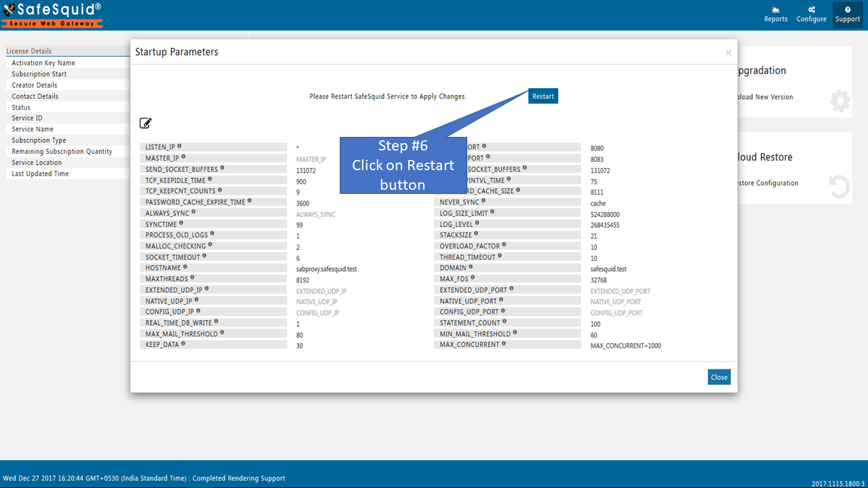Click info icon beside KEEP_DATA

click(182, 344)
